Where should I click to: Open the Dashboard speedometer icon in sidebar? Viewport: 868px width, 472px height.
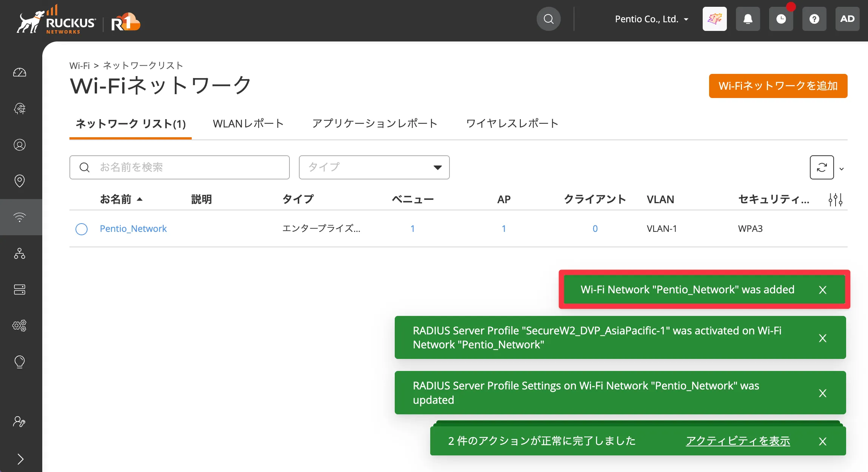click(x=20, y=72)
